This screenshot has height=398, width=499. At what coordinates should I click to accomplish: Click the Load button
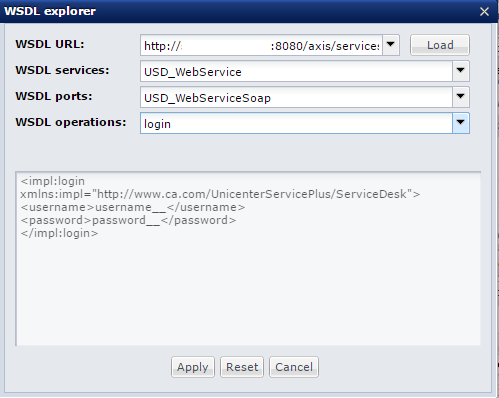pyautogui.click(x=440, y=45)
